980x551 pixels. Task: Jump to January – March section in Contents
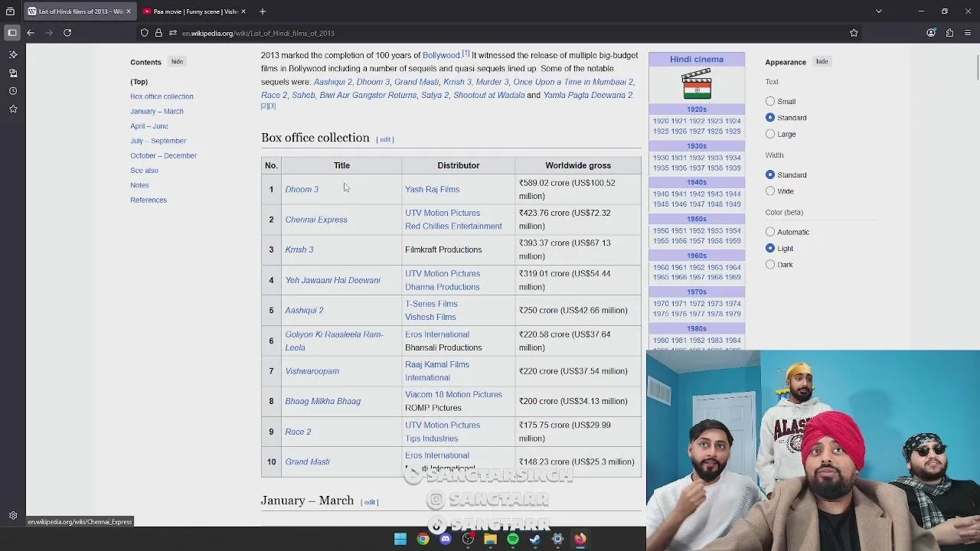point(157,111)
